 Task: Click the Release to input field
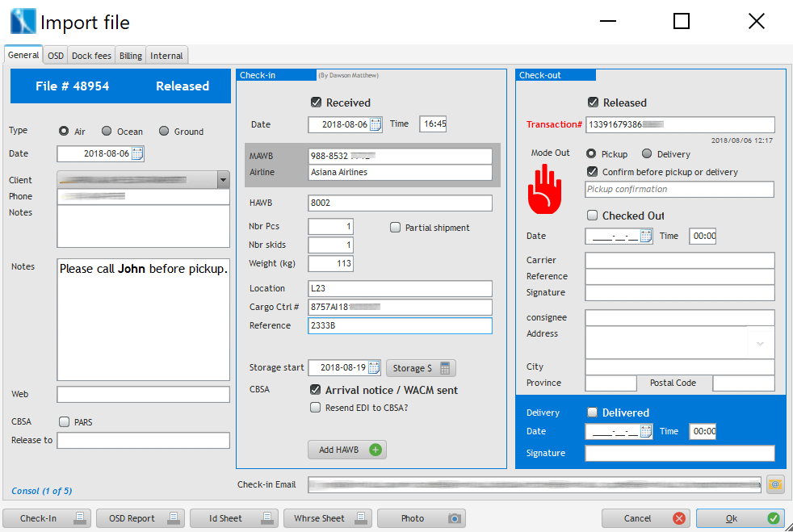coord(144,441)
